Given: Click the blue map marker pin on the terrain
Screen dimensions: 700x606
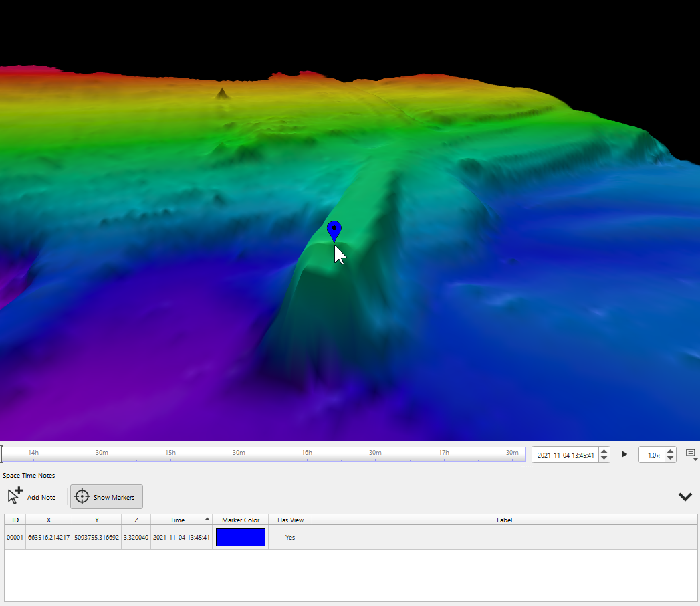Looking at the screenshot, I should [334, 231].
